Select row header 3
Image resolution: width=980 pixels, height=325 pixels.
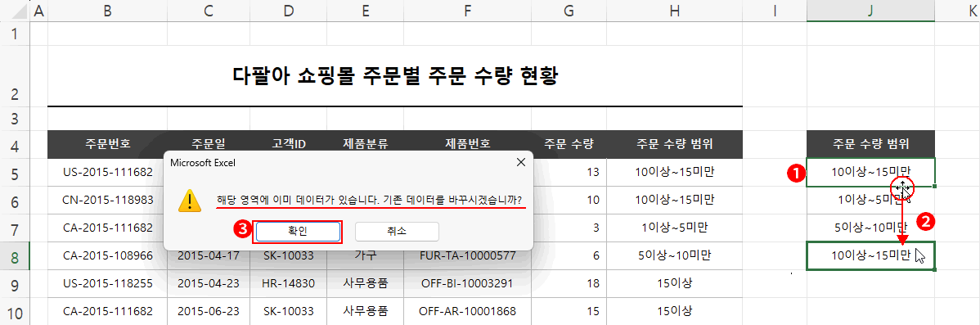point(15,119)
